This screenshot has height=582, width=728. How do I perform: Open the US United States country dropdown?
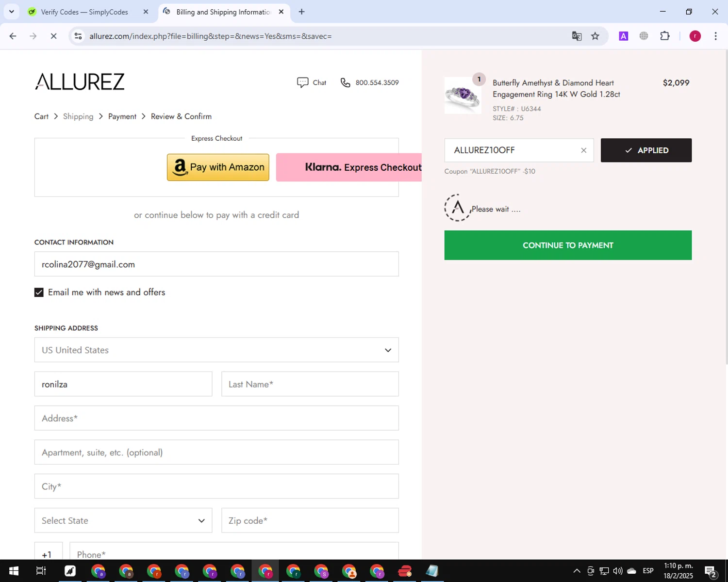[216, 350]
